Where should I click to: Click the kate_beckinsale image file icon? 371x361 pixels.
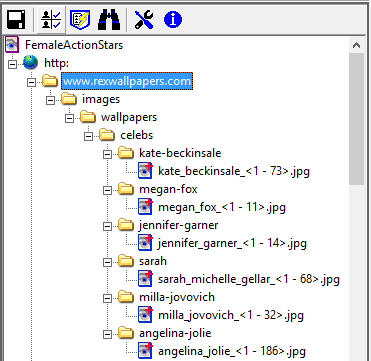(145, 171)
